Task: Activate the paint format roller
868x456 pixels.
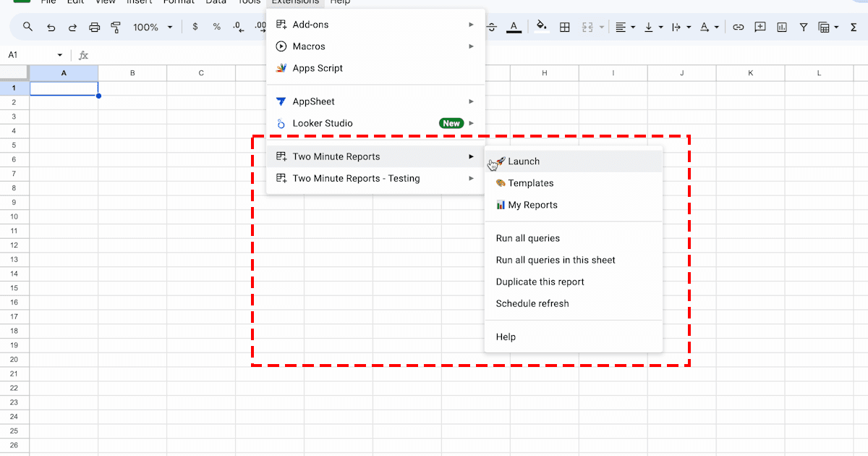Action: click(116, 27)
